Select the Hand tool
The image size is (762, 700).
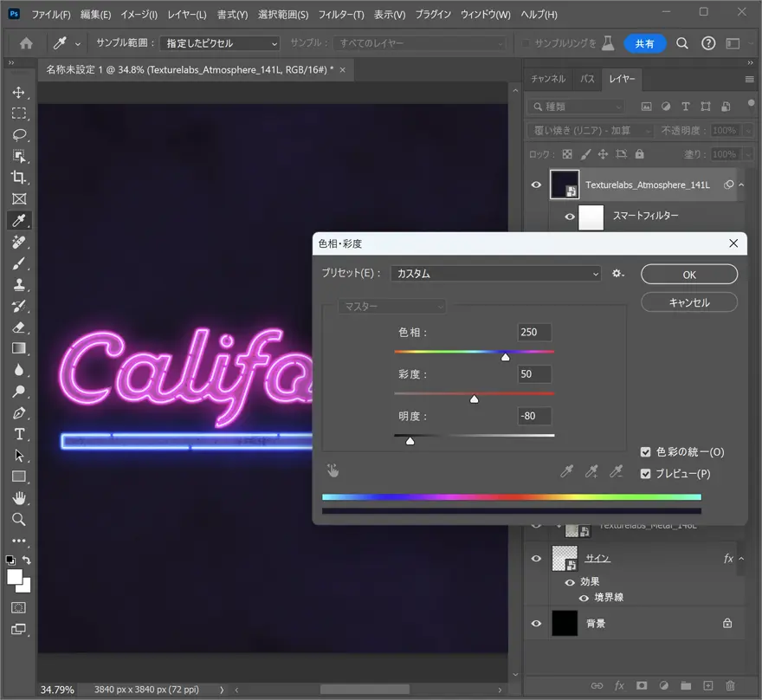tap(19, 498)
